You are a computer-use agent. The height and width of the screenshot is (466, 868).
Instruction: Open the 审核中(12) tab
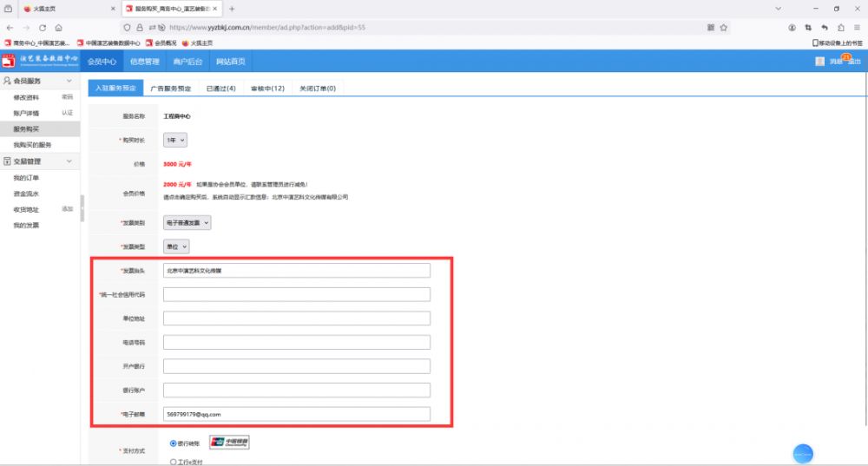[267, 89]
